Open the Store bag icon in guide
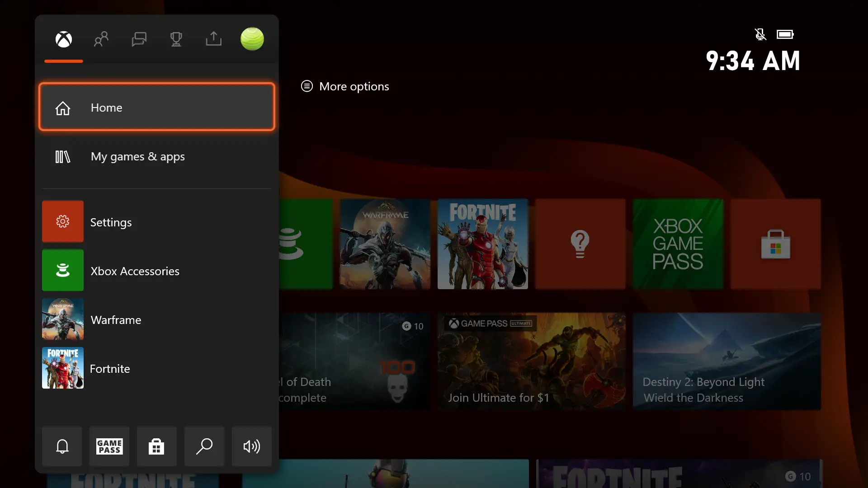 [156, 446]
